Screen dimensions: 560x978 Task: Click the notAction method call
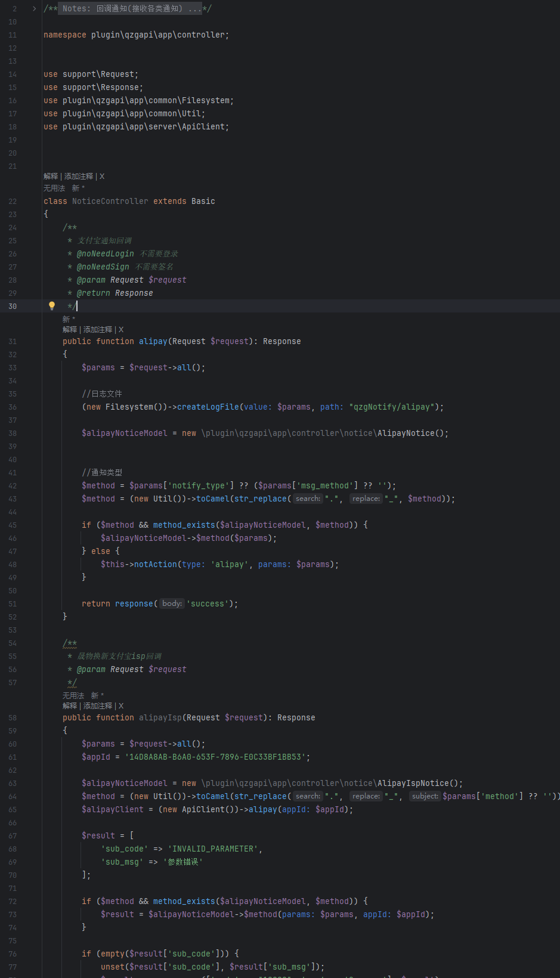pyautogui.click(x=155, y=565)
